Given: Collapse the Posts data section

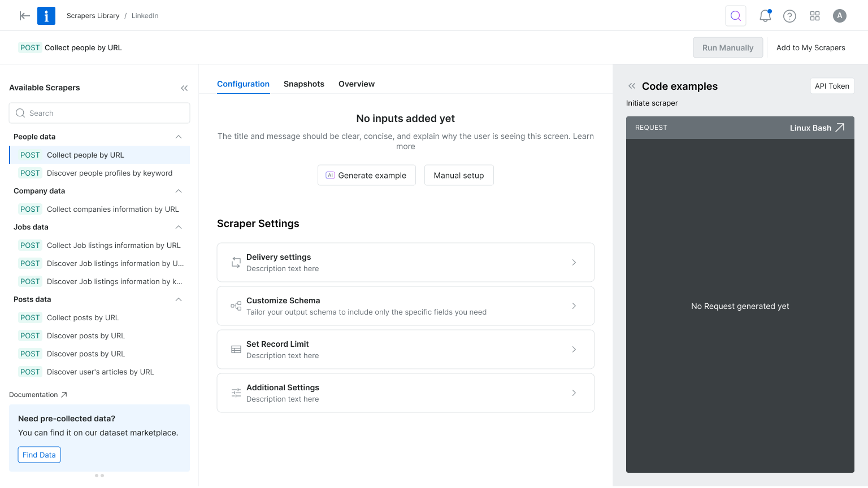Looking at the screenshot, I should (179, 299).
